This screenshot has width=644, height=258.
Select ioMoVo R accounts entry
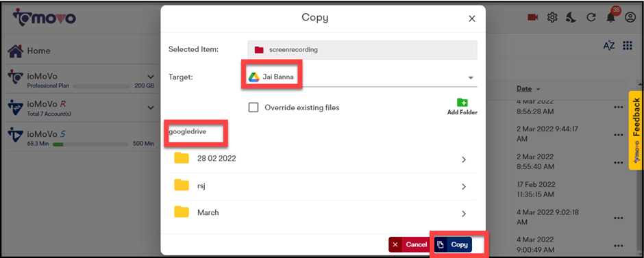point(82,109)
